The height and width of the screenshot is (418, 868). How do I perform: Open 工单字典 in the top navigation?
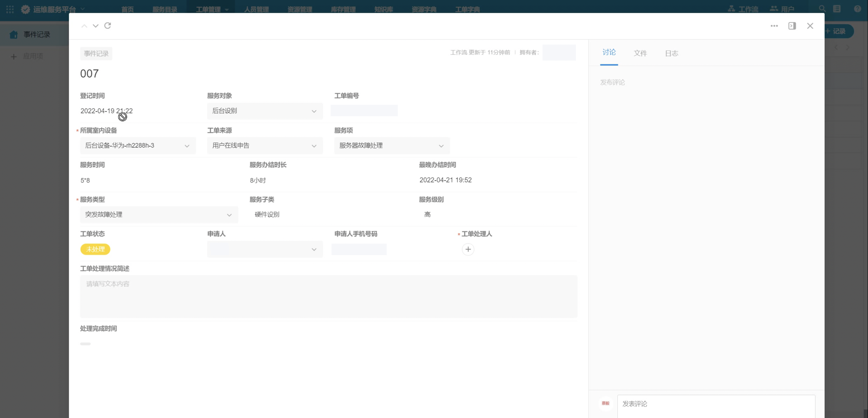point(467,9)
